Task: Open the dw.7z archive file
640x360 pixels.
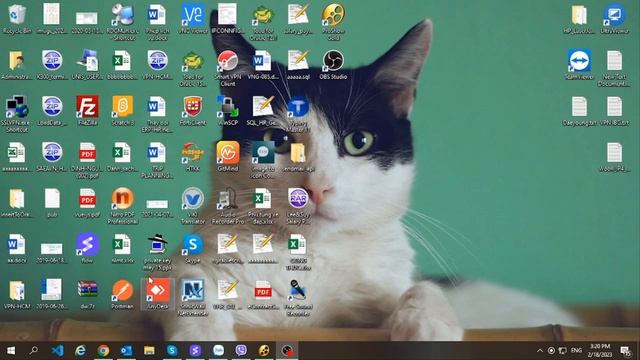Action: click(x=87, y=294)
